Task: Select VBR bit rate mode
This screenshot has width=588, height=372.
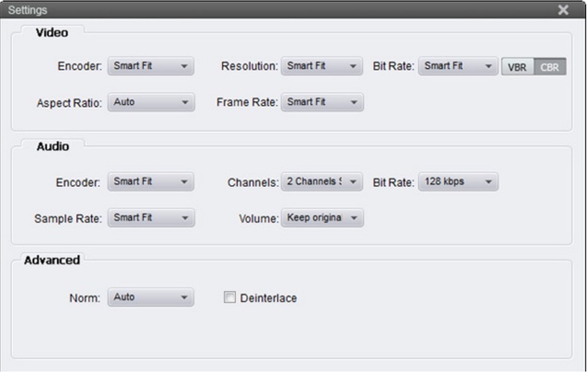Action: tap(517, 67)
